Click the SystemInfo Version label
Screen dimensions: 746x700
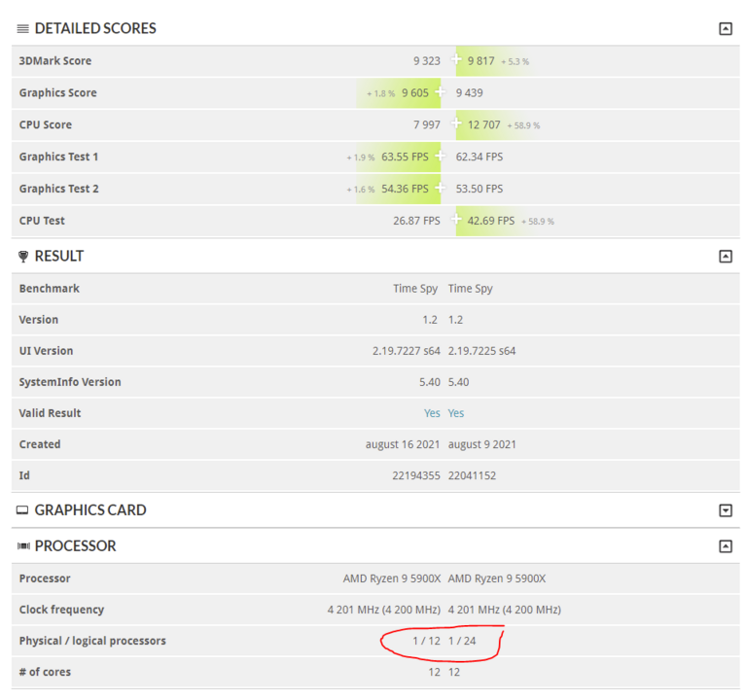coord(70,382)
